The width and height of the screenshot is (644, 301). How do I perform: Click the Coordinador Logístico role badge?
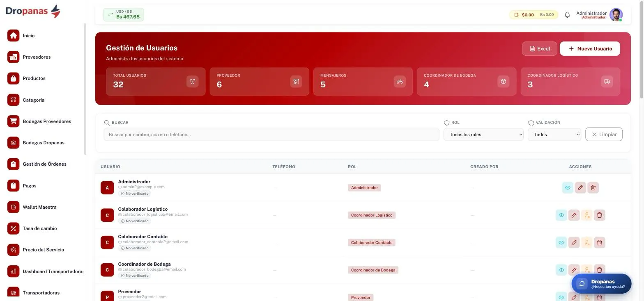coord(372,215)
